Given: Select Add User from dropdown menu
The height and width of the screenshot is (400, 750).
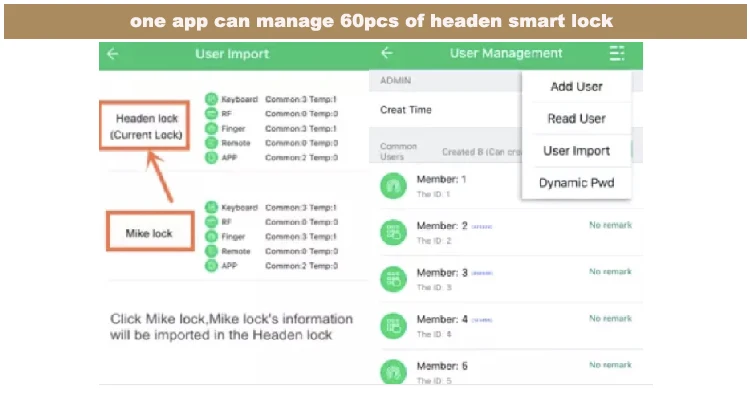Looking at the screenshot, I should (x=576, y=87).
